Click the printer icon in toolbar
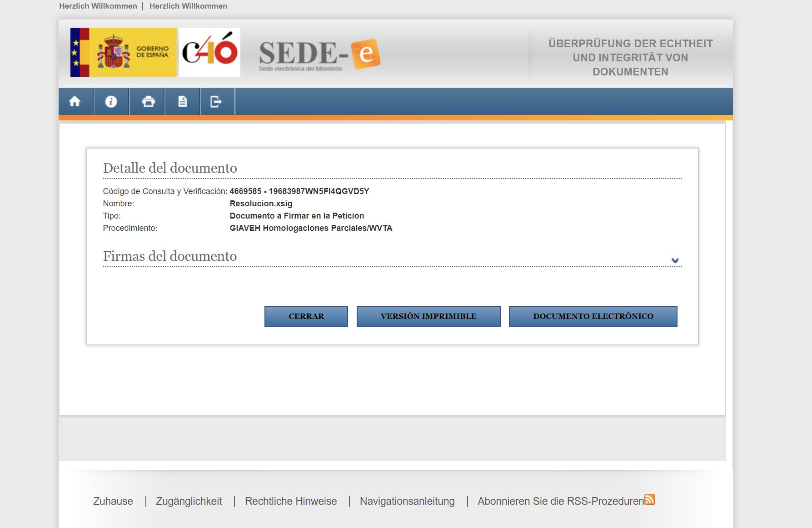Screen dimensions: 812x528 148,101
